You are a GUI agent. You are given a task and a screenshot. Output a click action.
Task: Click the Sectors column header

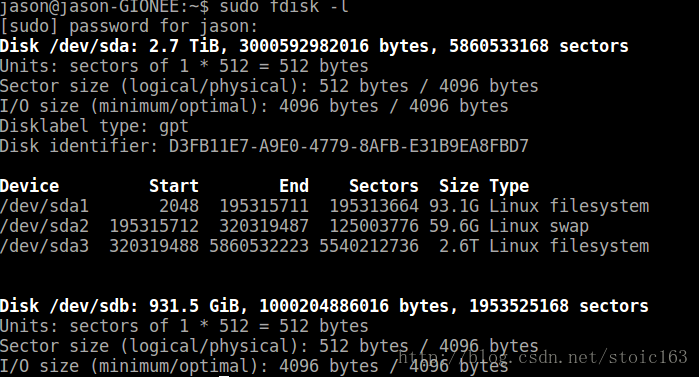384,186
